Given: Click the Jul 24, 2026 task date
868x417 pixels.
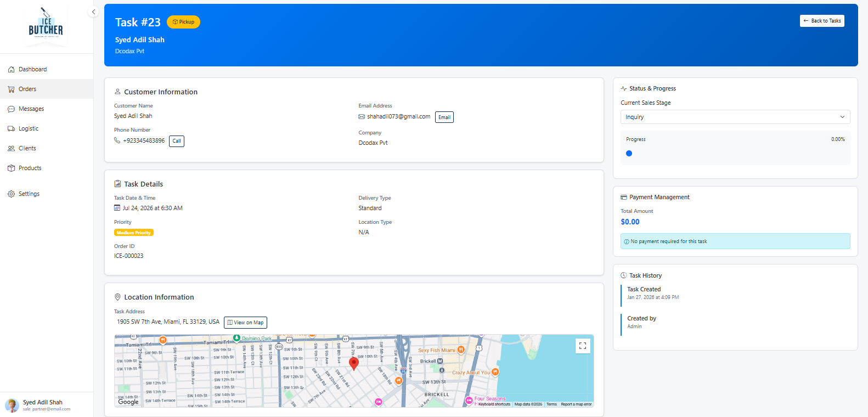Looking at the screenshot, I should tap(153, 208).
